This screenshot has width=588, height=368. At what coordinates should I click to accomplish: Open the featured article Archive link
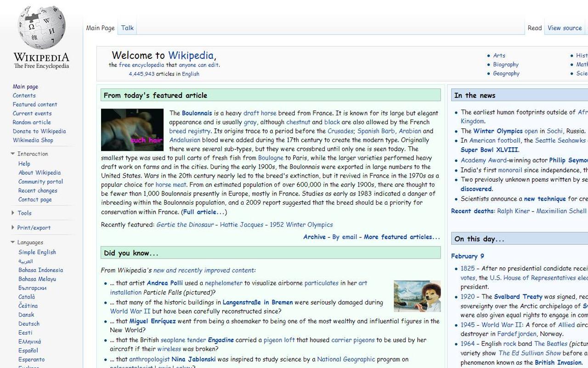(314, 237)
